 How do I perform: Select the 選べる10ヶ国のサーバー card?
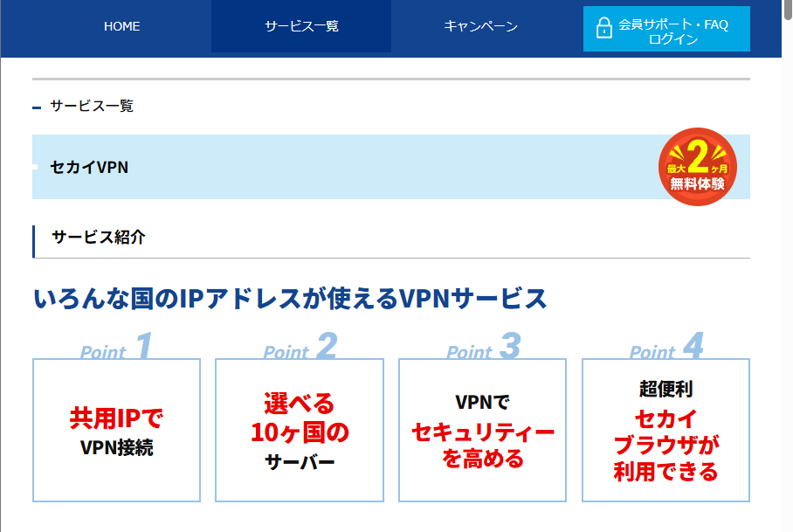pyautogui.click(x=300, y=431)
